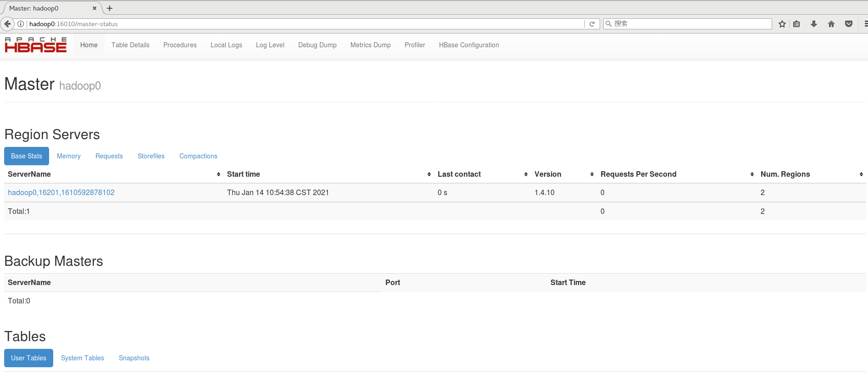Go back with browser back arrow

pyautogui.click(x=7, y=24)
